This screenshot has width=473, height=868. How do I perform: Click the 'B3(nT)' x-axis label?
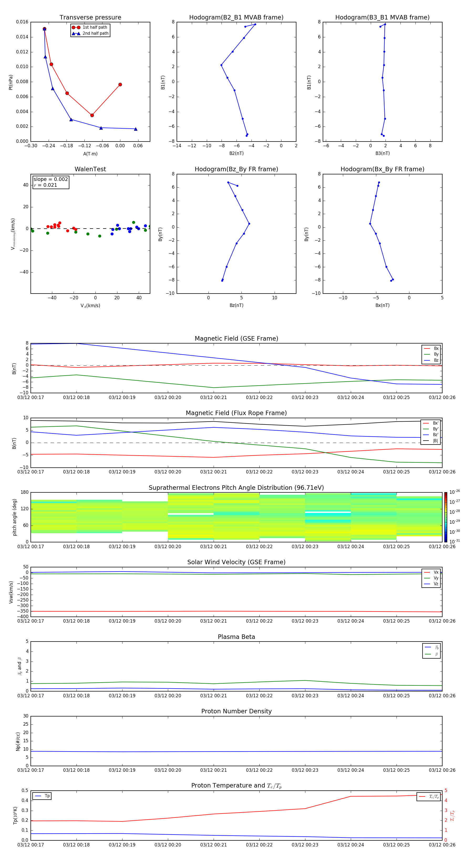tap(382, 153)
